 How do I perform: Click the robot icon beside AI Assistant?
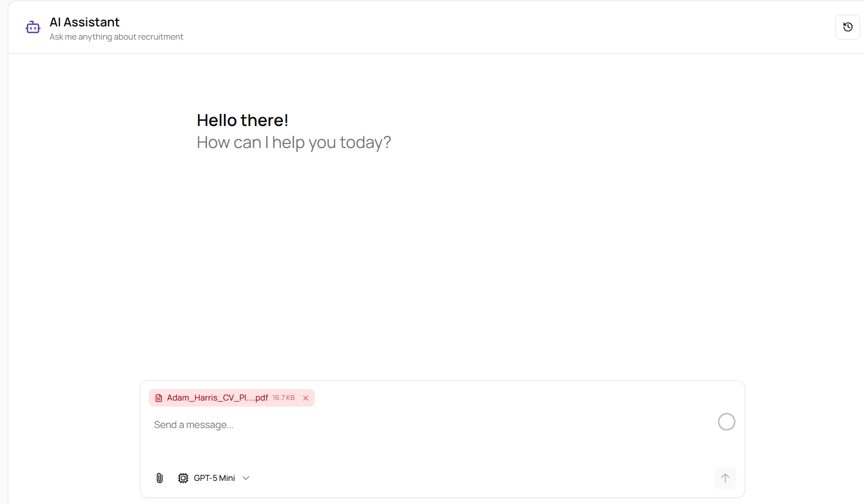(x=33, y=27)
